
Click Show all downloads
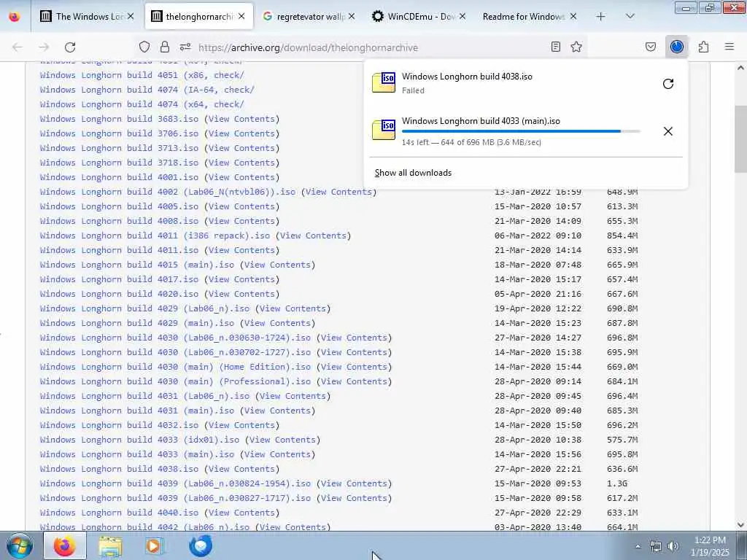click(x=413, y=173)
